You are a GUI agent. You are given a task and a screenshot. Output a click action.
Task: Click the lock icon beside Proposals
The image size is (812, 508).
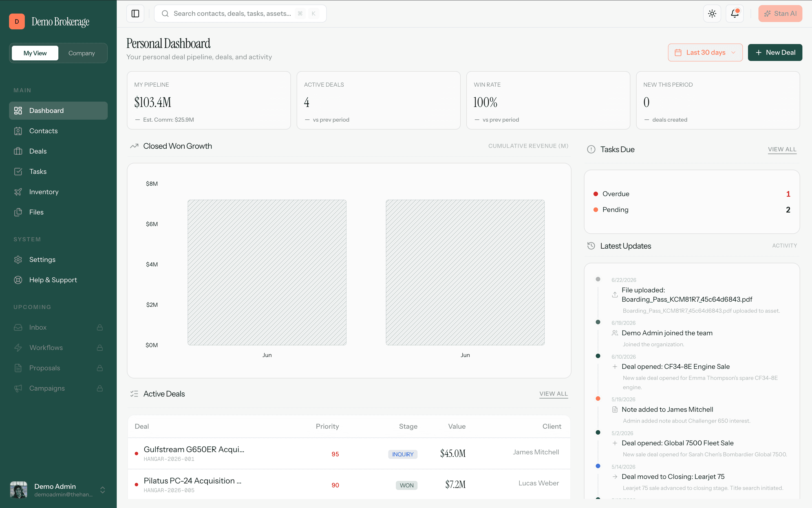(x=100, y=368)
